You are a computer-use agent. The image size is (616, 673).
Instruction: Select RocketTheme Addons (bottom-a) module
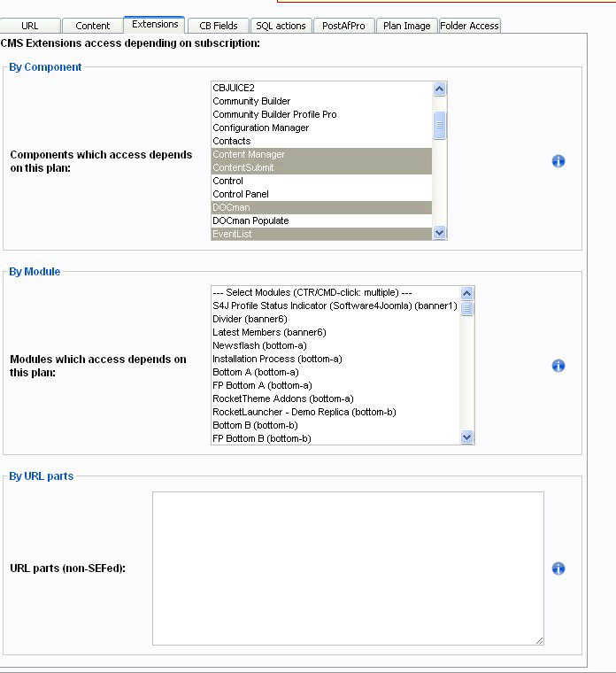pos(335,399)
